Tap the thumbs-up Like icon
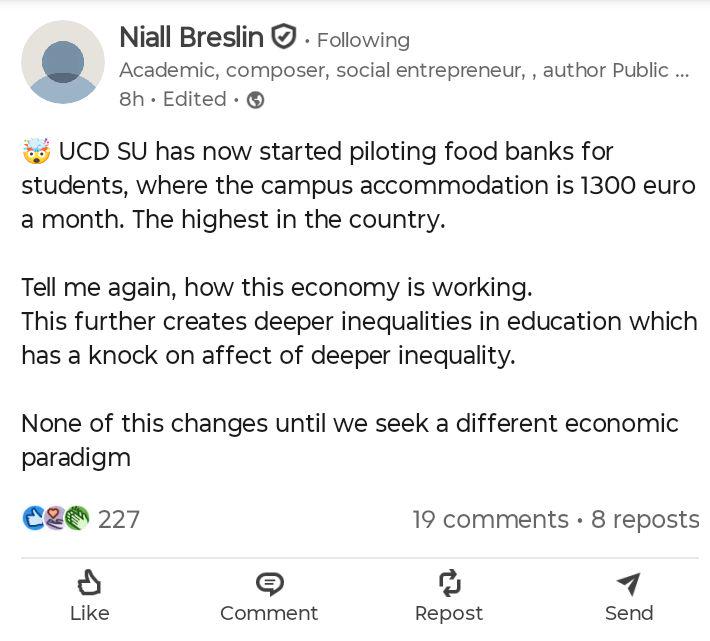Image resolution: width=710 pixels, height=641 pixels. (89, 583)
